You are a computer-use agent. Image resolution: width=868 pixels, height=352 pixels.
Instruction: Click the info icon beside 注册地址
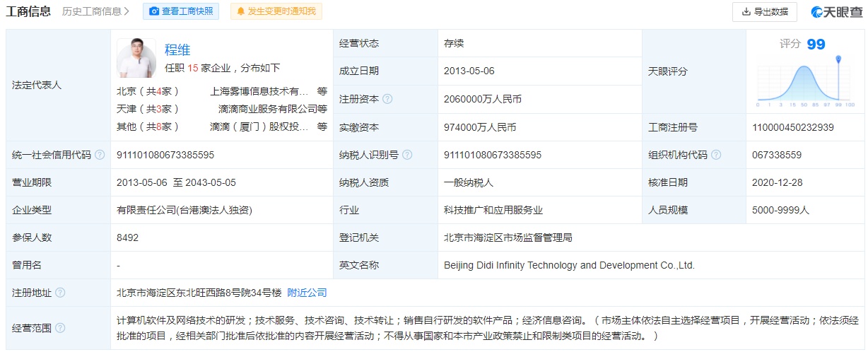[x=60, y=293]
